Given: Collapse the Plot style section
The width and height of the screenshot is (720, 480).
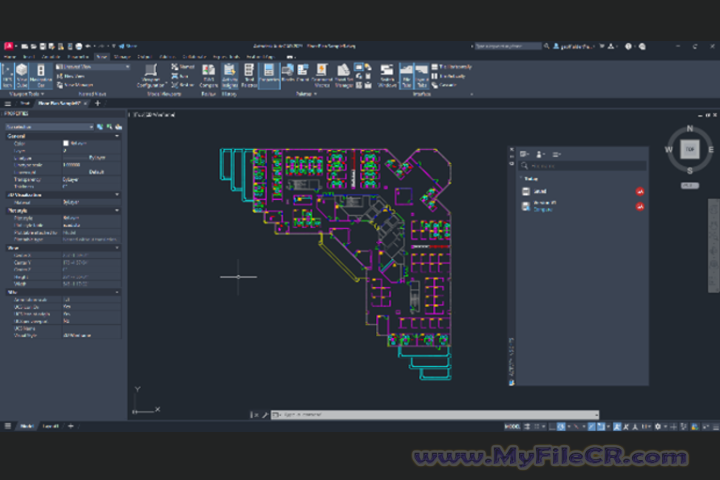Looking at the screenshot, I should click(x=117, y=210).
